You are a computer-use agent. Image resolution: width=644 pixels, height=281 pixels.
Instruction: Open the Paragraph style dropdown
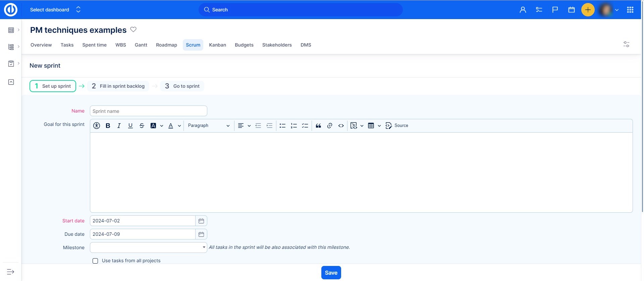pos(208,126)
